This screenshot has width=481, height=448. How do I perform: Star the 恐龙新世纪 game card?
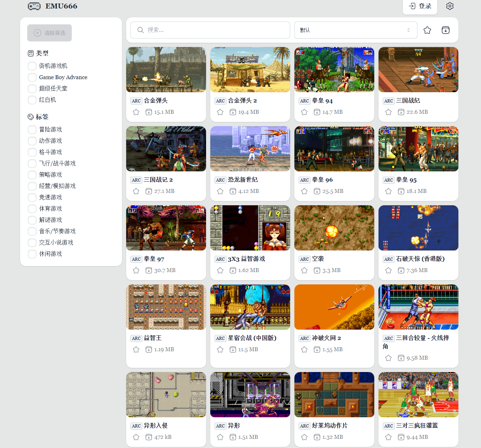point(220,191)
